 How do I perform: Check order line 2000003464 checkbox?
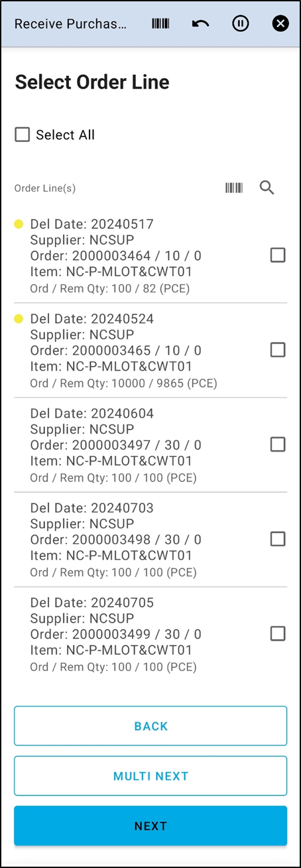[278, 255]
